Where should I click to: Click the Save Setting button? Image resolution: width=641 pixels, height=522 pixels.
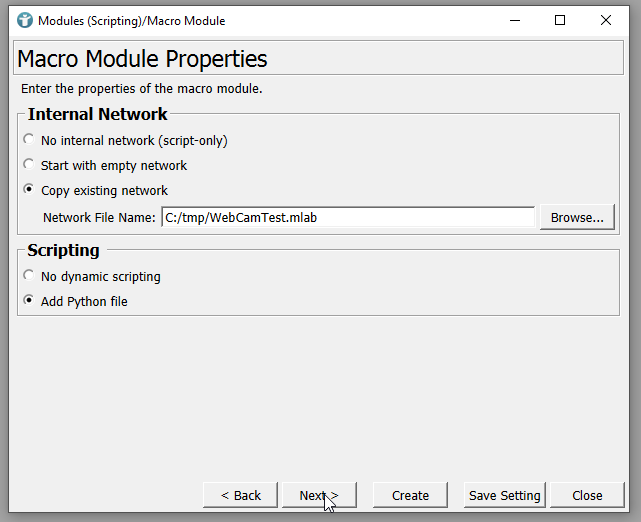click(504, 495)
